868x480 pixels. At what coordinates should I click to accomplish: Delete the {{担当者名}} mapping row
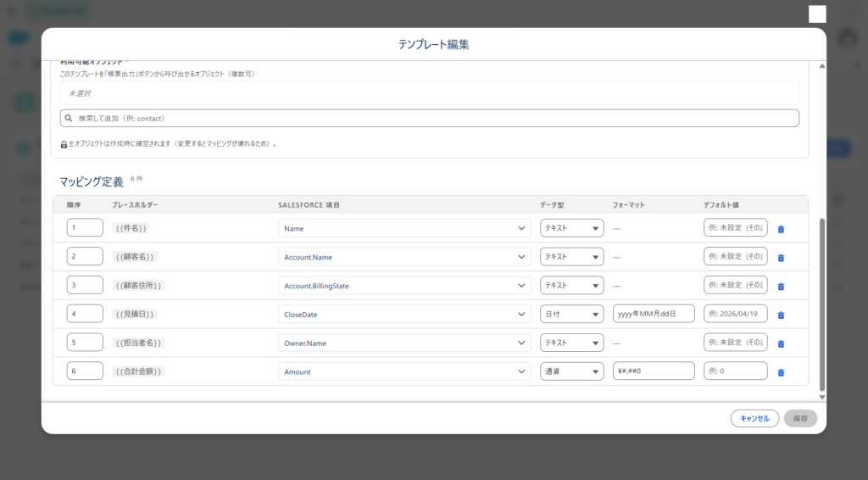click(x=781, y=344)
